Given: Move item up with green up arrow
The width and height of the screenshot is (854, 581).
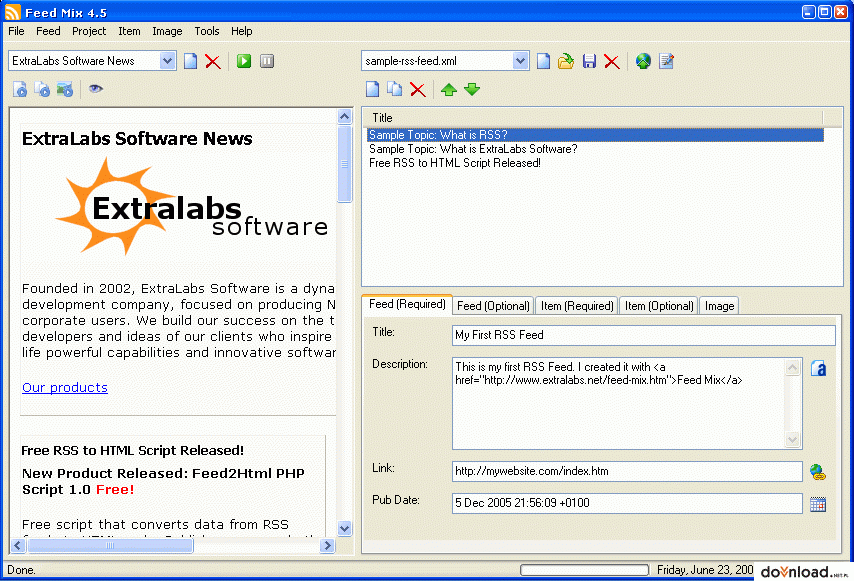Looking at the screenshot, I should coord(449,89).
